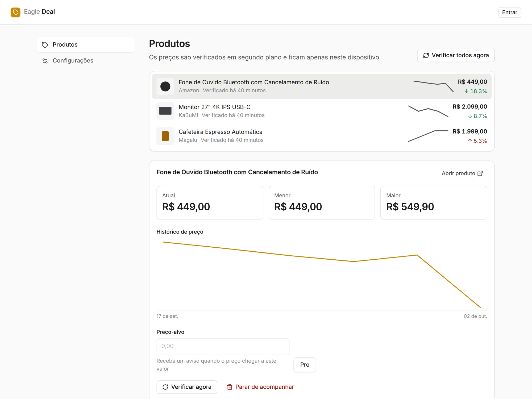Click the 02 de out. axis label
The width and height of the screenshot is (532, 399).
point(475,316)
